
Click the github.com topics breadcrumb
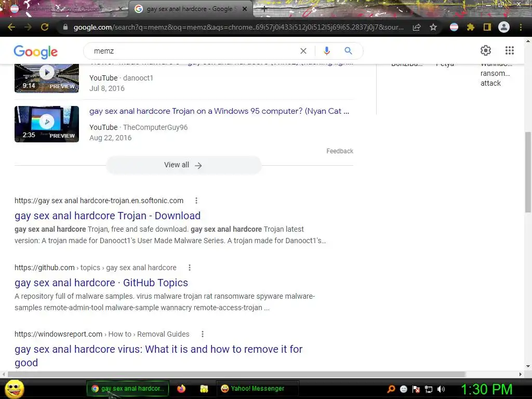[96, 268]
